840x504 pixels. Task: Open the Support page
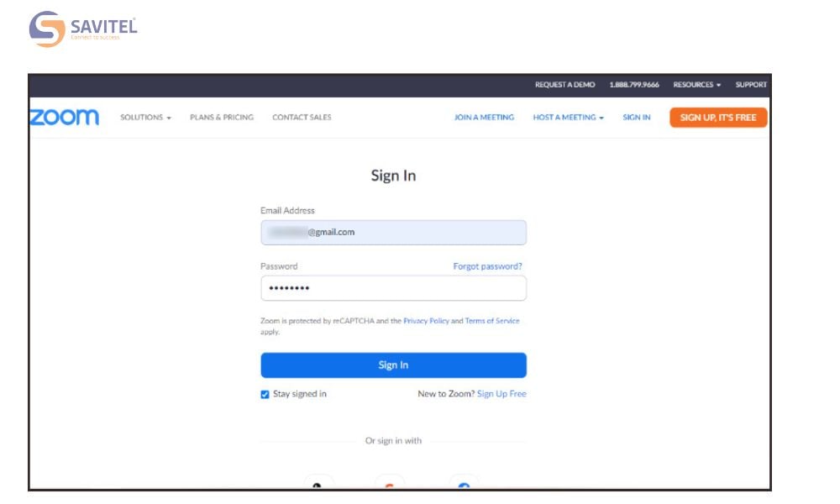point(751,85)
